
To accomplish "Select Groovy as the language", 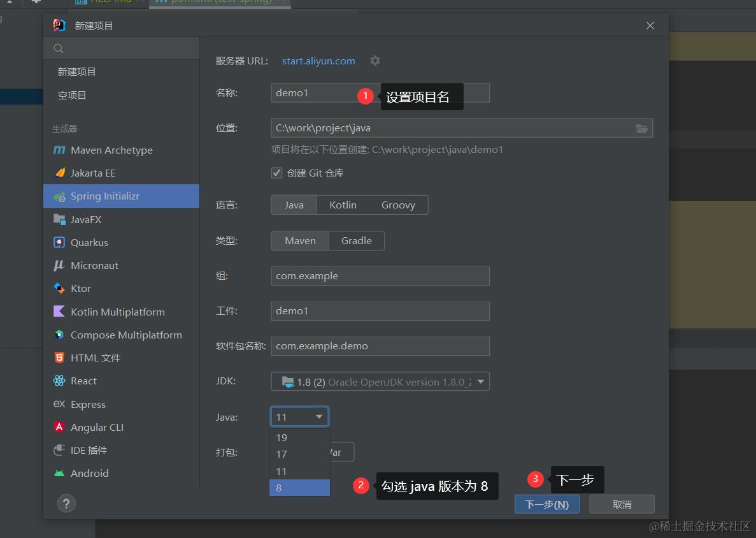I will pos(398,205).
